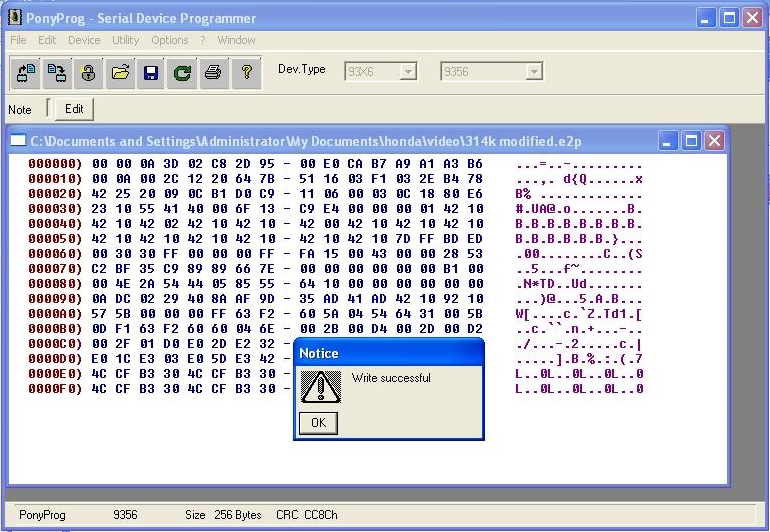Open the Window menu
This screenshot has height=532, width=770.
pos(236,40)
